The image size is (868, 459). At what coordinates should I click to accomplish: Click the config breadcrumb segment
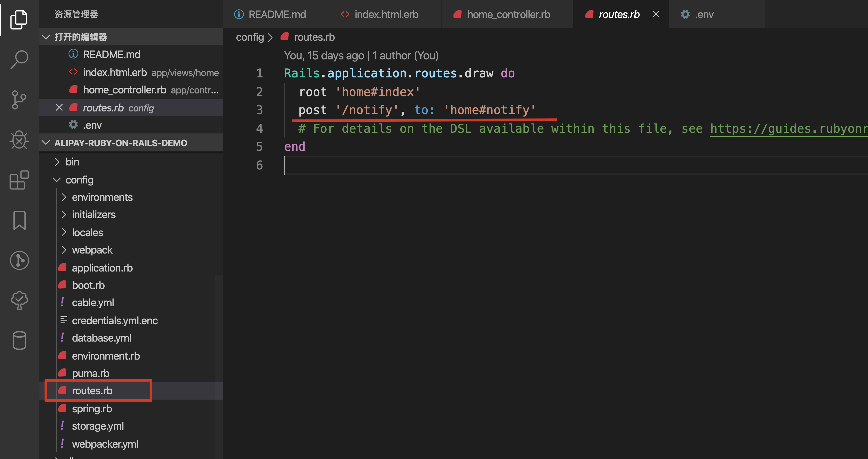pos(249,37)
